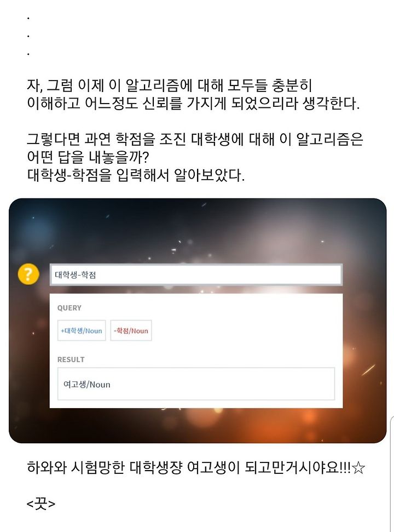Click the yellow question mark help icon
The height and width of the screenshot is (532, 394).
pyautogui.click(x=28, y=274)
